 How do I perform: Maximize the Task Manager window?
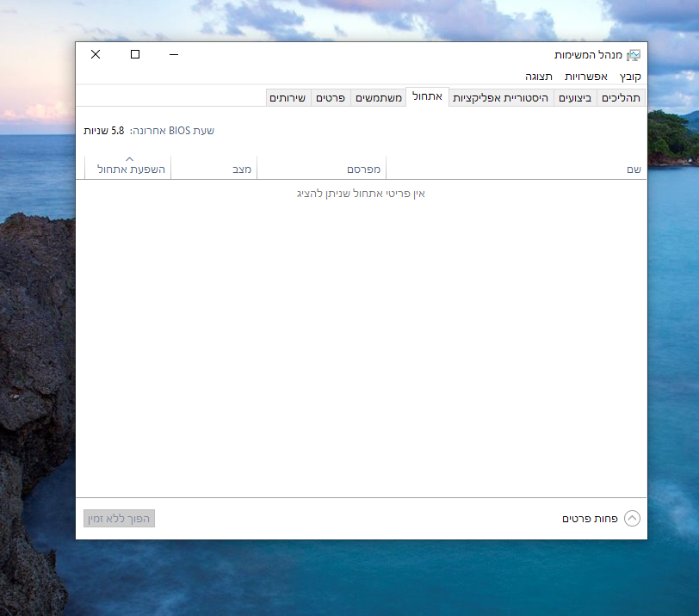pos(135,54)
